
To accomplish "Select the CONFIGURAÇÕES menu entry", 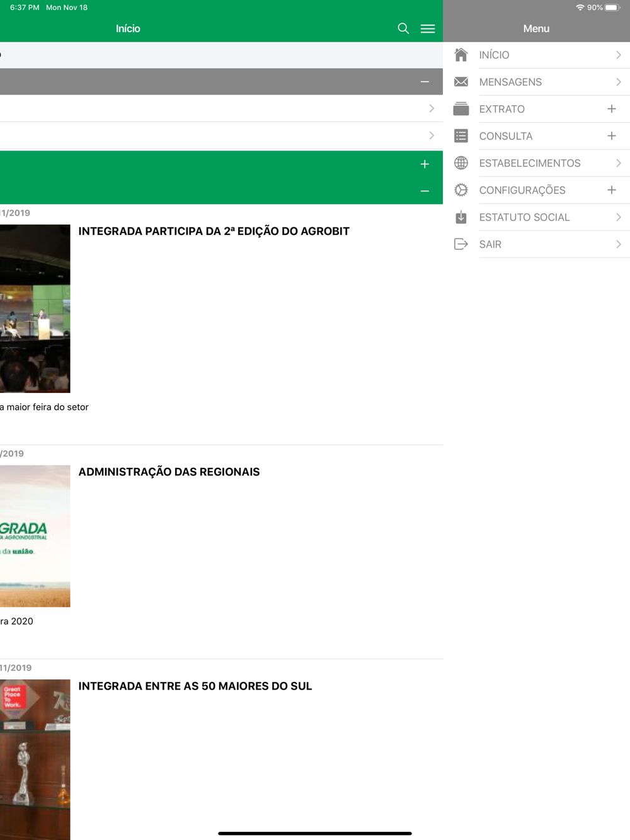I will [x=536, y=191].
